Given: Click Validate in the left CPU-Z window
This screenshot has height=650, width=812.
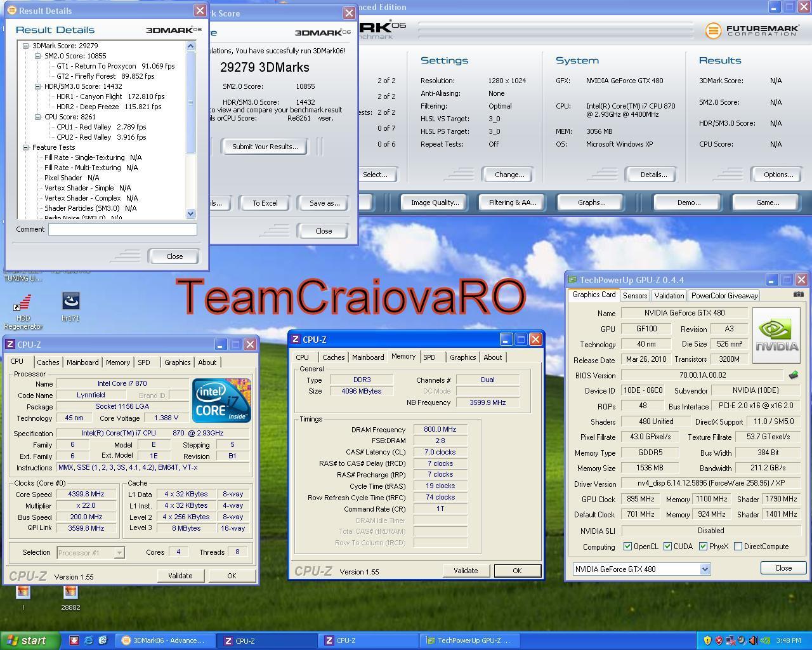Looking at the screenshot, I should tap(180, 576).
